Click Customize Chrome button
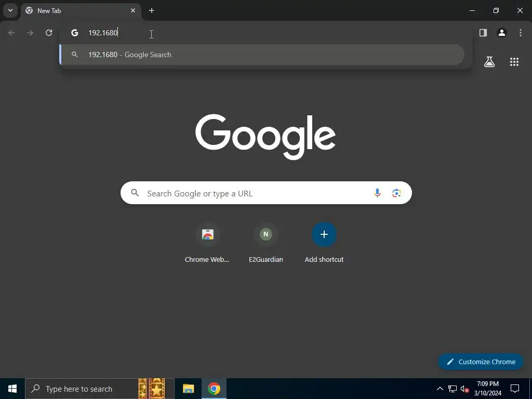 click(481, 362)
